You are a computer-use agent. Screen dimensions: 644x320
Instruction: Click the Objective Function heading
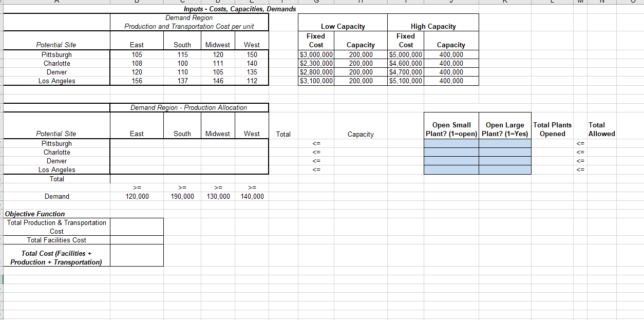pyautogui.click(x=35, y=214)
